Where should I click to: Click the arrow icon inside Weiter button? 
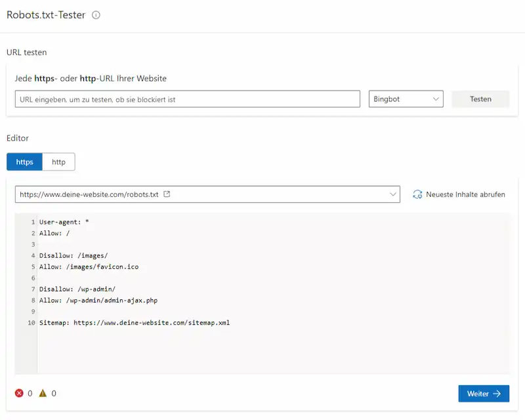click(495, 393)
